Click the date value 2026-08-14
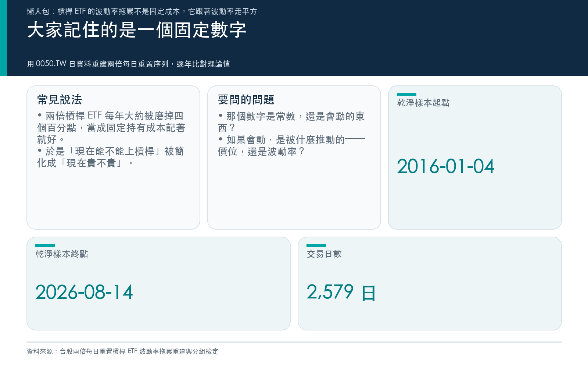 (84, 292)
